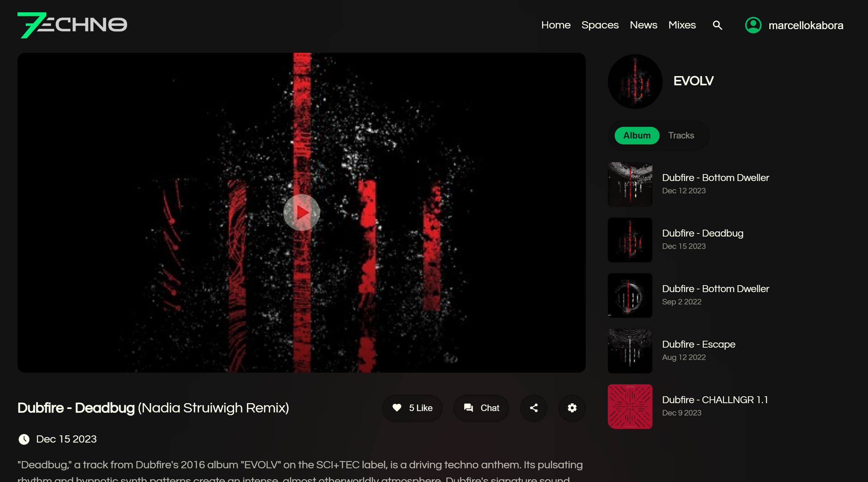The height and width of the screenshot is (482, 868).
Task: Click title Dubfire - Bottom Dweller dated Dec 12 2023
Action: click(715, 178)
